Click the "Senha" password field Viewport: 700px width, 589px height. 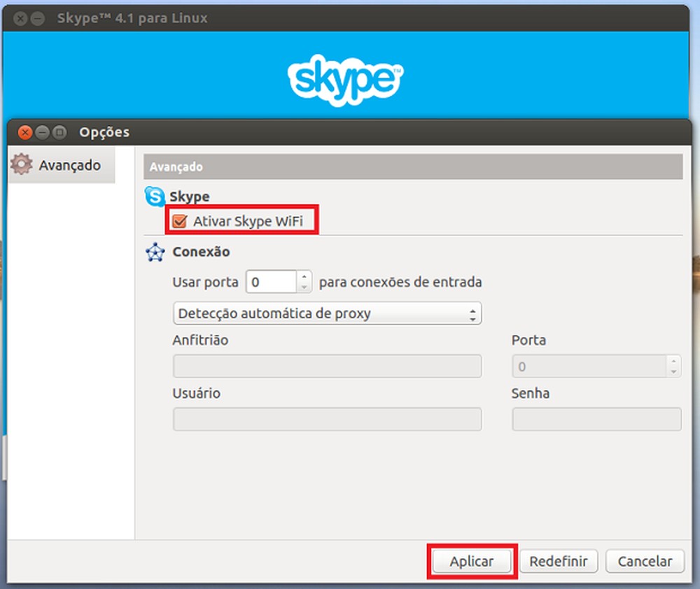coord(596,419)
